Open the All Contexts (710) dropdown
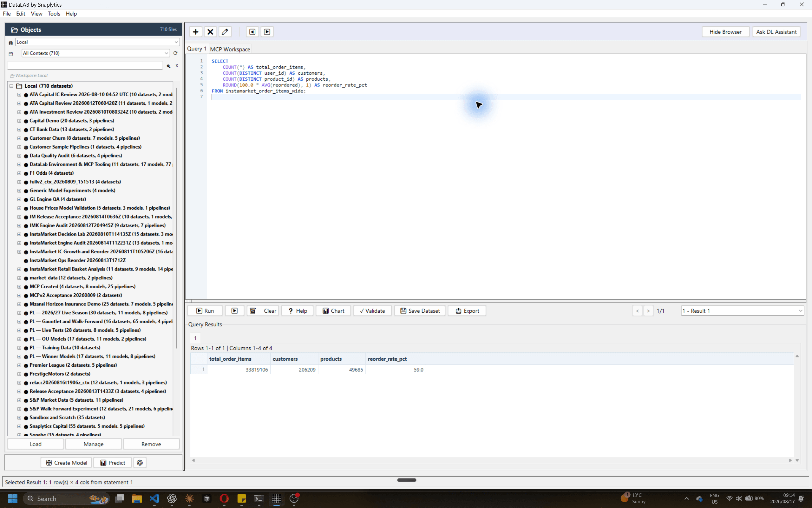The width and height of the screenshot is (812, 508). [95, 53]
